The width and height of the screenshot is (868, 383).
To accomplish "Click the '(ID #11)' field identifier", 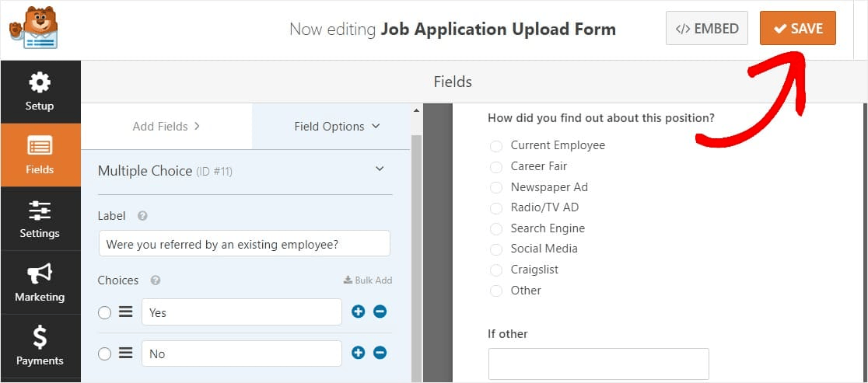I will tap(214, 172).
